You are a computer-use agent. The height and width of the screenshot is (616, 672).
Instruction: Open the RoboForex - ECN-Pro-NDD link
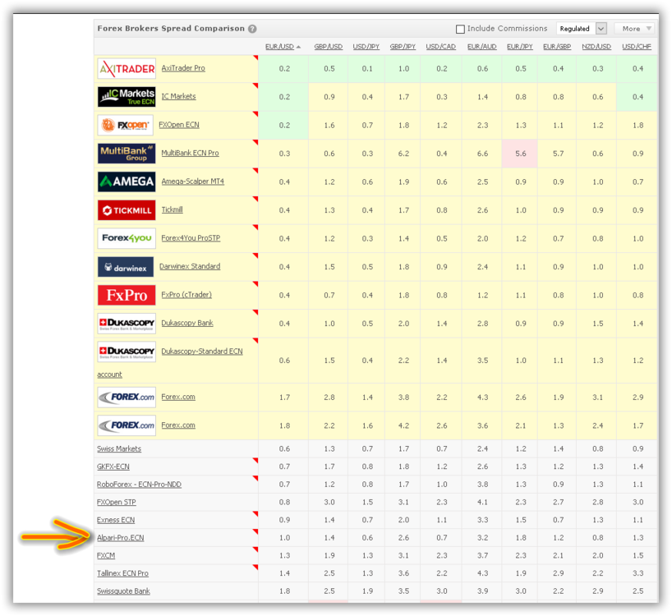(x=139, y=484)
